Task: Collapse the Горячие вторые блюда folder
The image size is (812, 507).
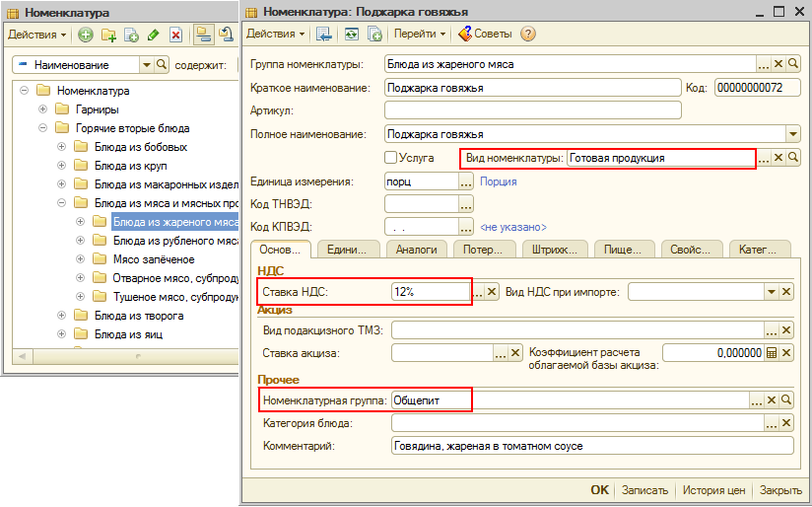Action: (x=42, y=128)
